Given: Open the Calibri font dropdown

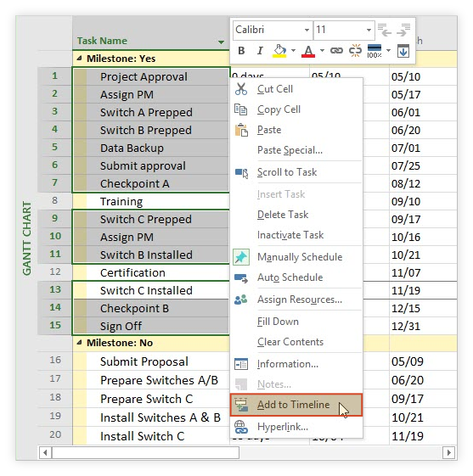Looking at the screenshot, I should tap(273, 30).
